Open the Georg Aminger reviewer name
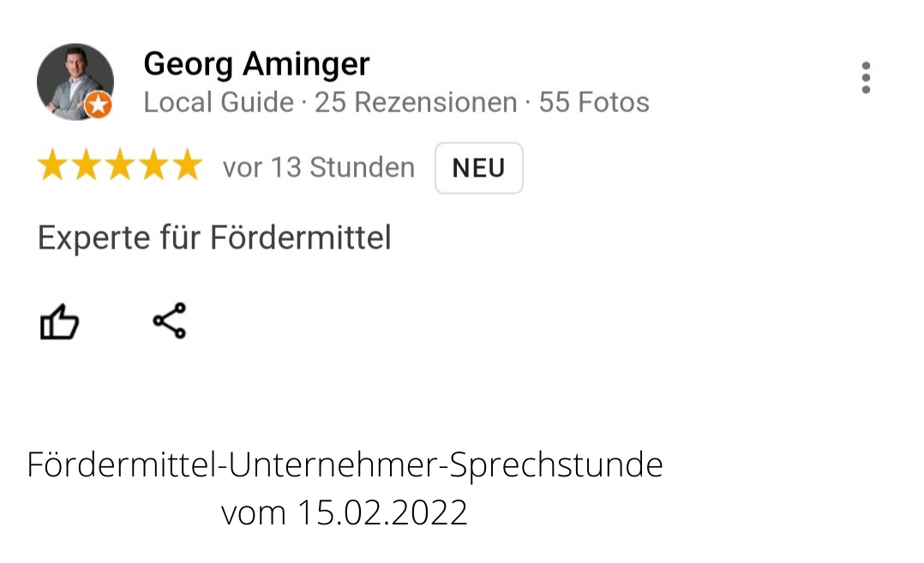This screenshot has width=924, height=563. (x=256, y=63)
